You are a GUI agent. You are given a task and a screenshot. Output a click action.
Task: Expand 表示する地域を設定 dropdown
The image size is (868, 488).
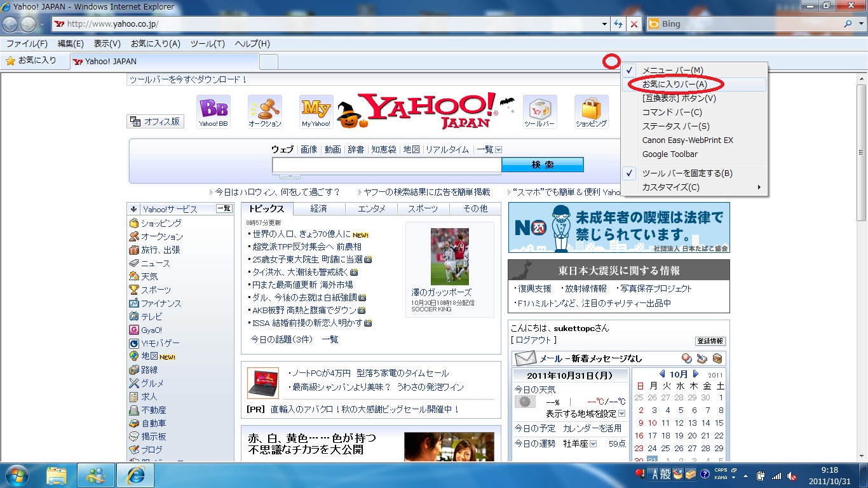pyautogui.click(x=621, y=414)
